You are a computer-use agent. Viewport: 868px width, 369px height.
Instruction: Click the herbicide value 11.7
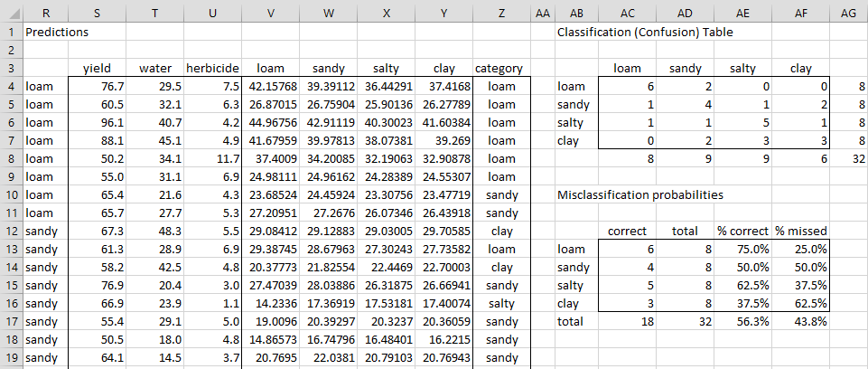(212, 159)
